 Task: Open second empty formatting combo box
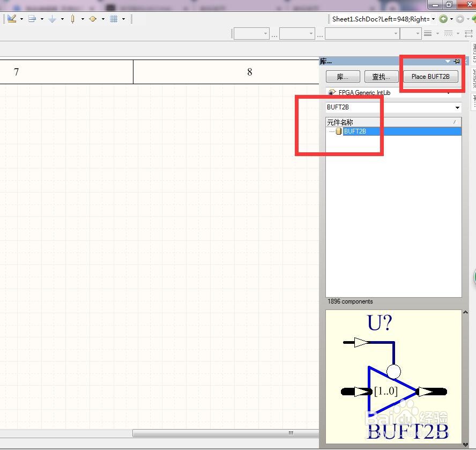pos(297,33)
